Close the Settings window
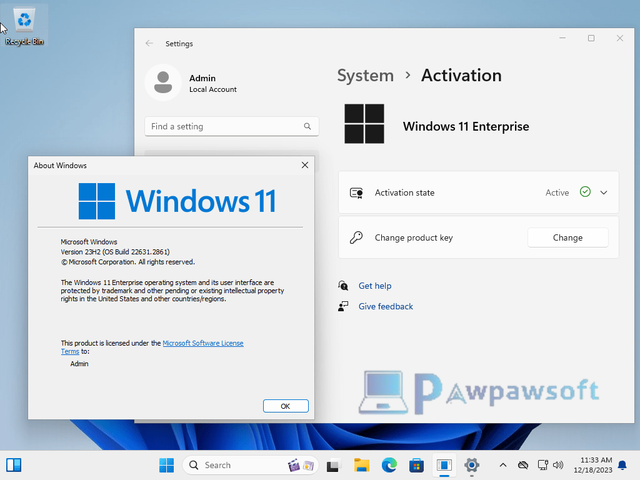This screenshot has height=480, width=640. [620, 38]
